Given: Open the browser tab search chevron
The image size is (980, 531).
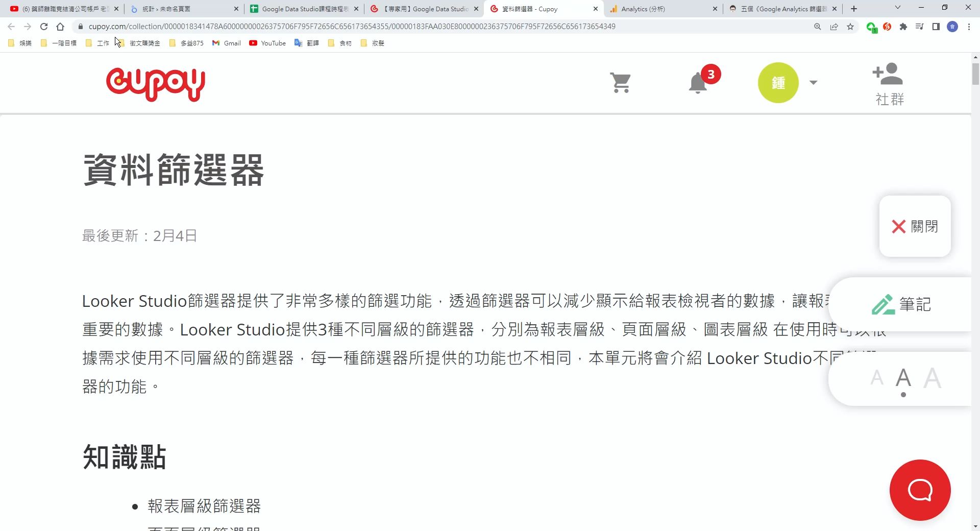Looking at the screenshot, I should [897, 8].
